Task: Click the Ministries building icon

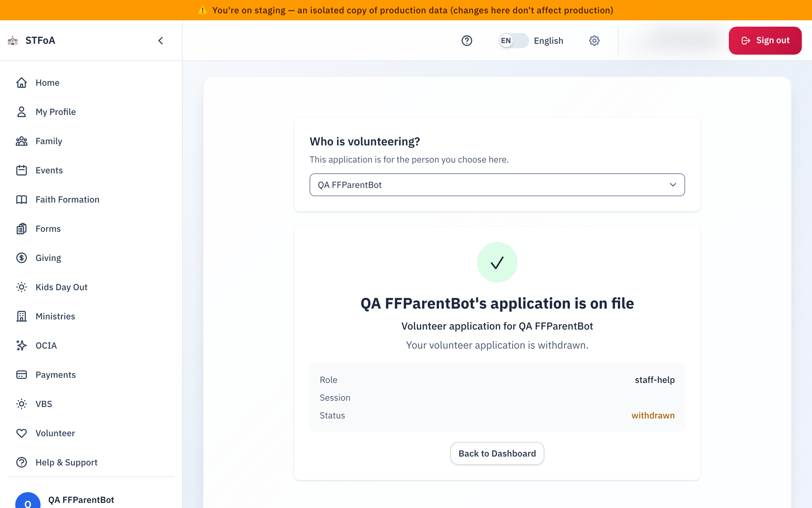Action: [x=22, y=317]
